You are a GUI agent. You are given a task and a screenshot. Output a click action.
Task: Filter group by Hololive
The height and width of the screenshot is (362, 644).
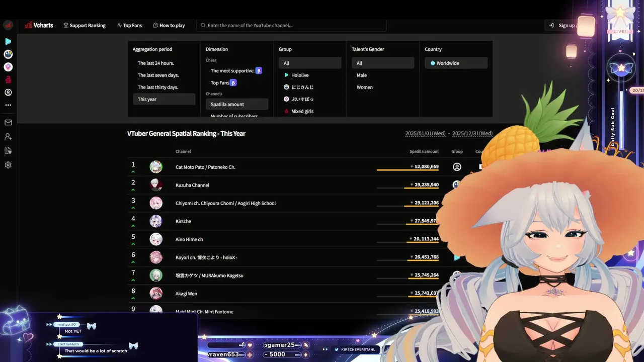tap(310, 75)
